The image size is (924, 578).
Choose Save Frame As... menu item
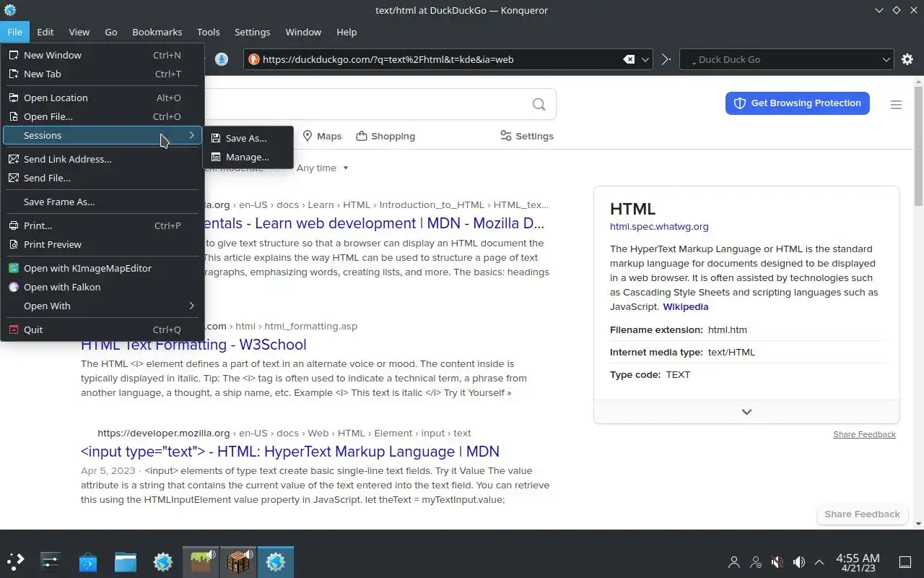[x=103, y=202]
